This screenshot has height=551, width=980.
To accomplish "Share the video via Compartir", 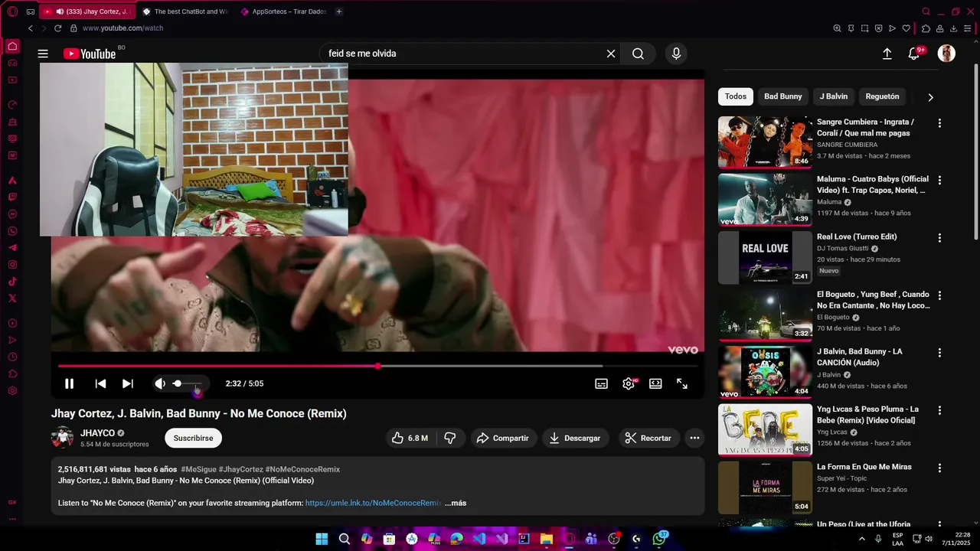I will pos(503,438).
